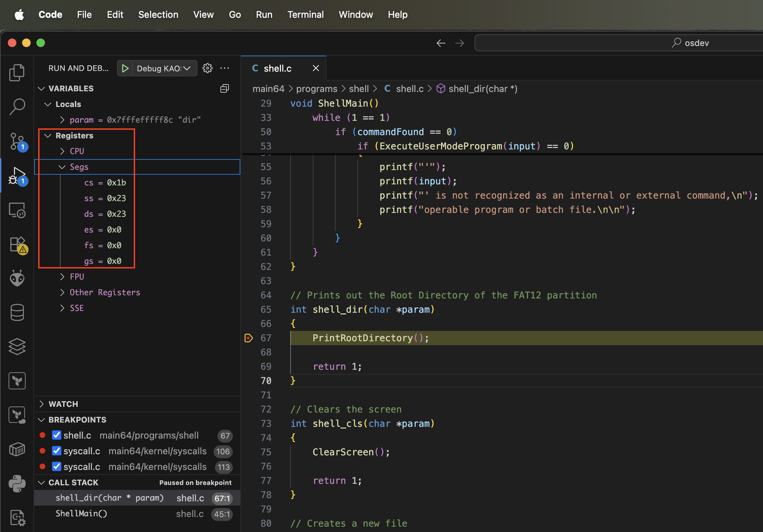Open the Terminal menu
The height and width of the screenshot is (532, 763).
pyautogui.click(x=306, y=15)
